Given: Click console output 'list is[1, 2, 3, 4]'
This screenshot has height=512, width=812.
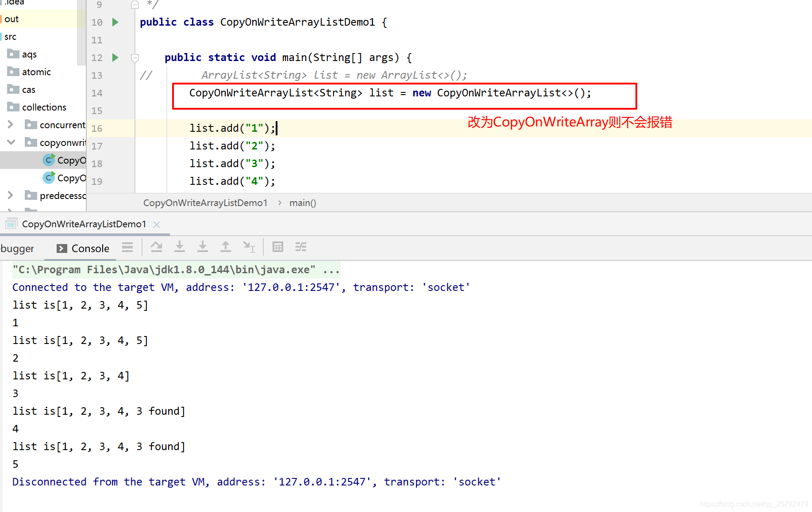Looking at the screenshot, I should (x=71, y=376).
